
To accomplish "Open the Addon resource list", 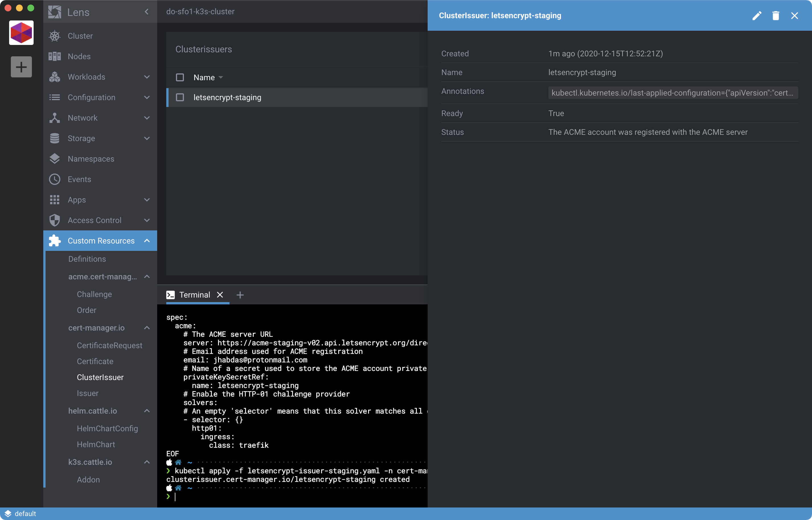I will coord(88,480).
